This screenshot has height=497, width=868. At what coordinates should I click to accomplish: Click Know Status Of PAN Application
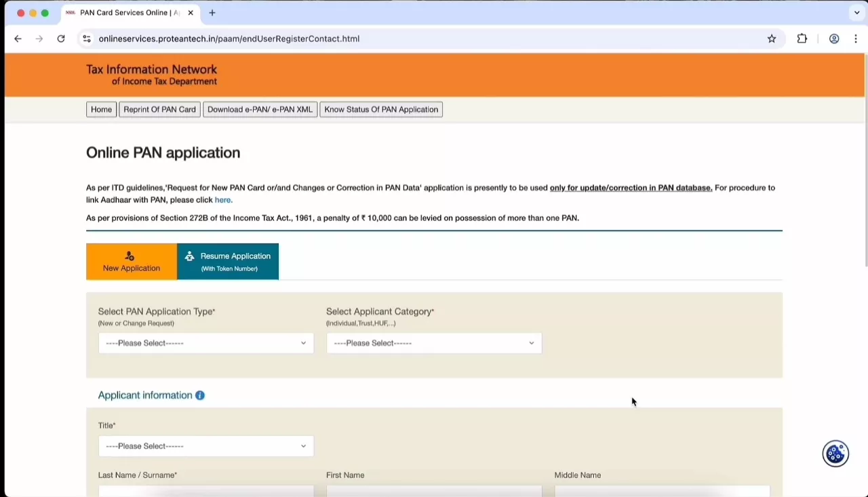point(381,109)
